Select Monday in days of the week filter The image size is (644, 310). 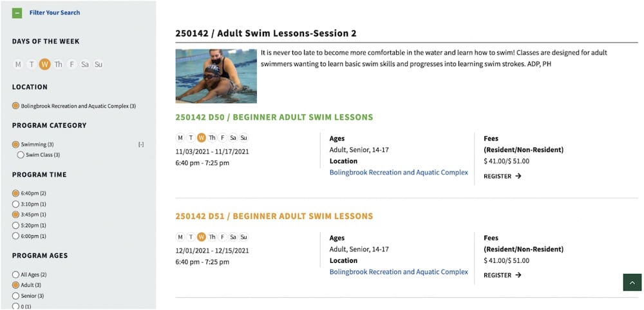[x=18, y=64]
